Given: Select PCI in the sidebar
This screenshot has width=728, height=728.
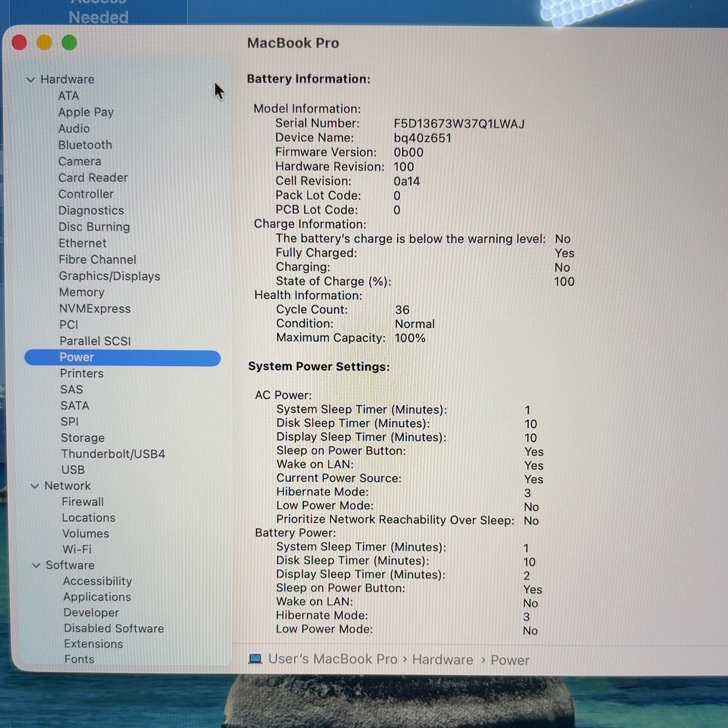Looking at the screenshot, I should pyautogui.click(x=69, y=325).
